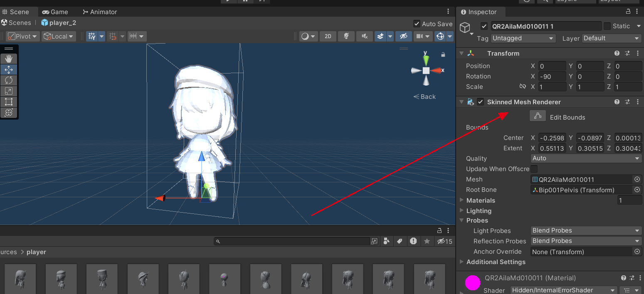Mute scene audio

click(364, 36)
